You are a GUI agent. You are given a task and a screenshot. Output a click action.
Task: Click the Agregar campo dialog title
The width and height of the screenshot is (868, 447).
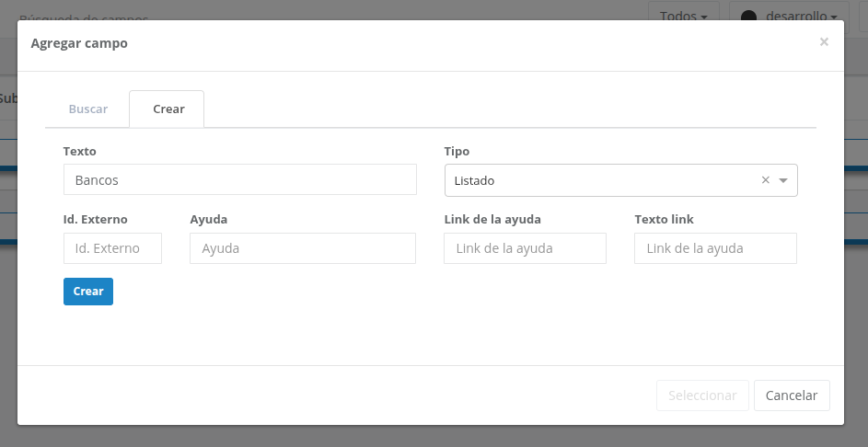point(79,43)
